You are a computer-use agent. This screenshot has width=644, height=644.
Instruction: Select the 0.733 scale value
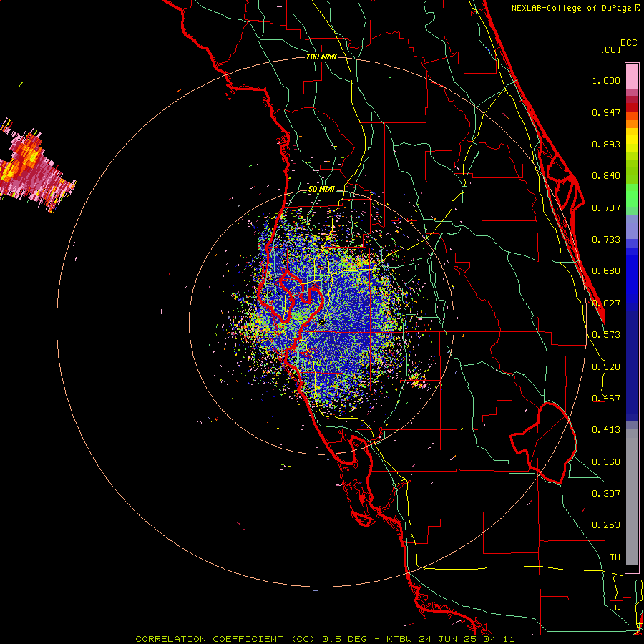[606, 240]
